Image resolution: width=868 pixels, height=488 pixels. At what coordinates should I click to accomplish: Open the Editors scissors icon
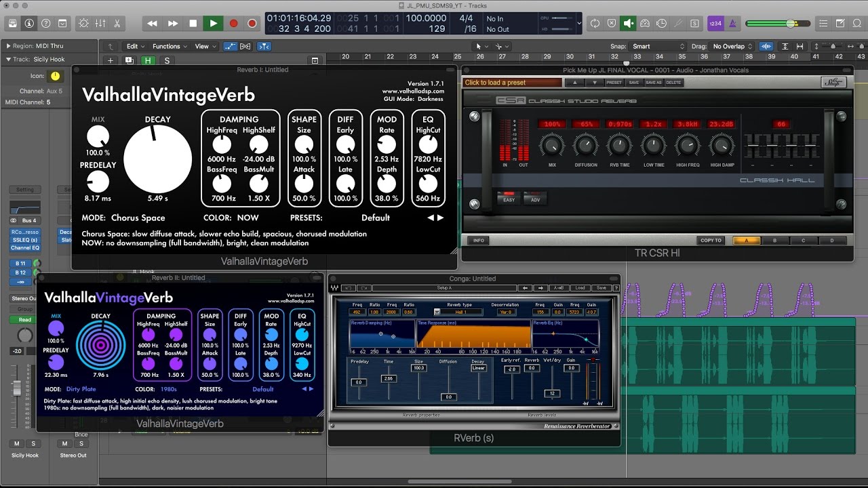117,23
